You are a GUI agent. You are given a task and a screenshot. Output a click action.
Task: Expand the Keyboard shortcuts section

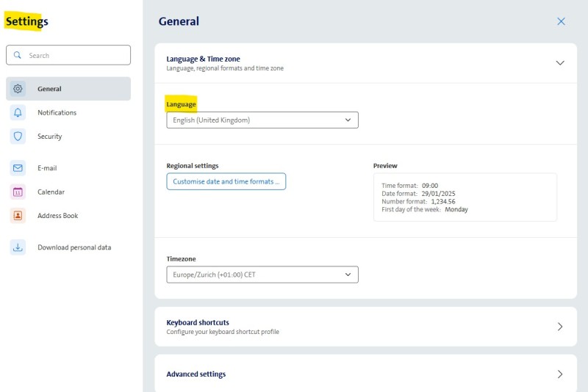(x=560, y=327)
